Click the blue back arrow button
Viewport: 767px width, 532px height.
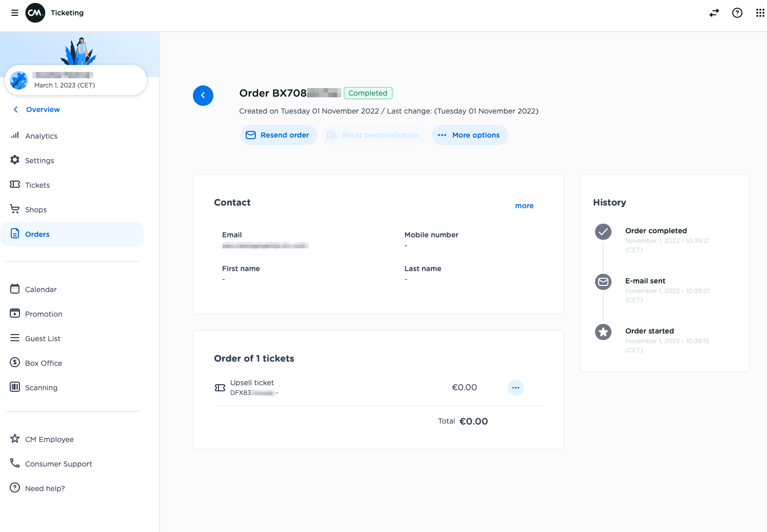(x=203, y=96)
